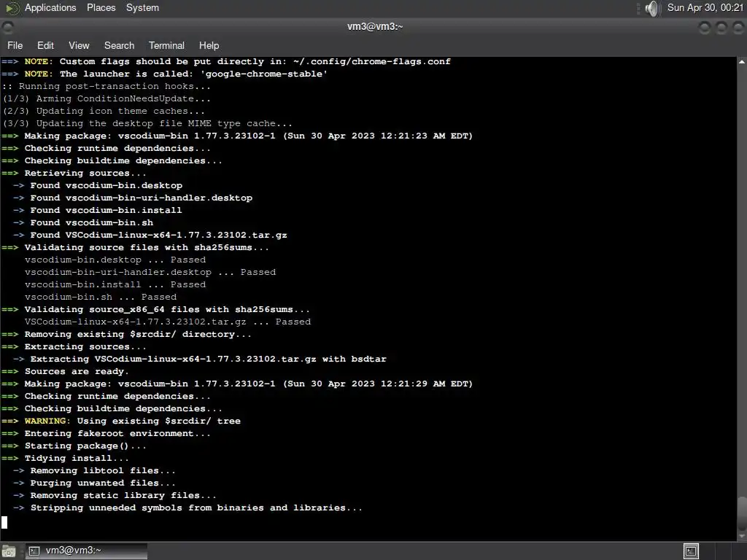The height and width of the screenshot is (560, 747).
Task: Select the vm3@vm3:~ taskbar window button
Action: point(86,551)
